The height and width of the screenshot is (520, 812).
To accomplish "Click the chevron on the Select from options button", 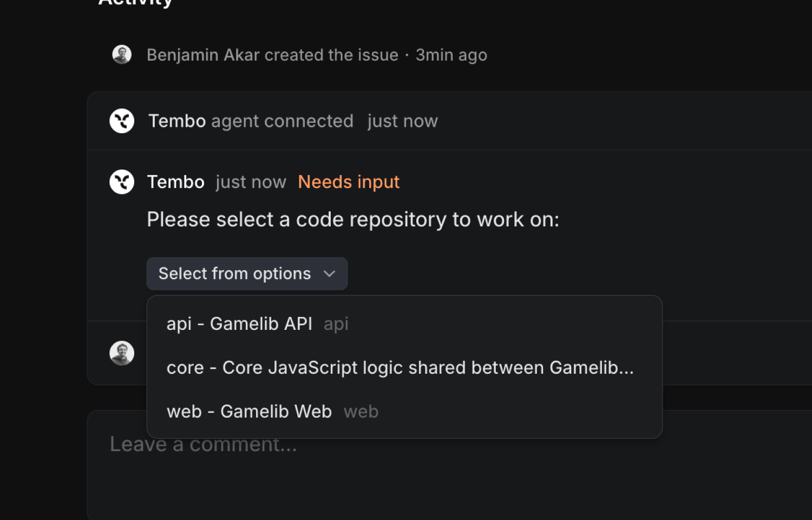I will [x=330, y=274].
